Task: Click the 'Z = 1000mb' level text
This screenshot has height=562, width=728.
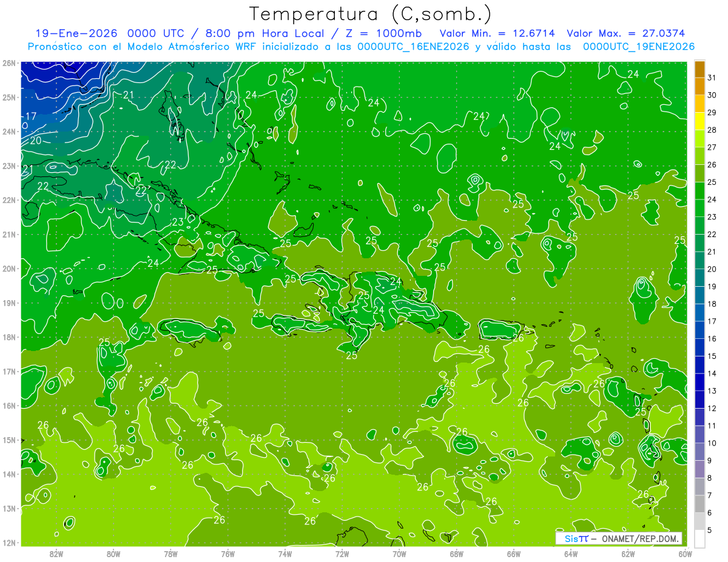Action: 383,33
